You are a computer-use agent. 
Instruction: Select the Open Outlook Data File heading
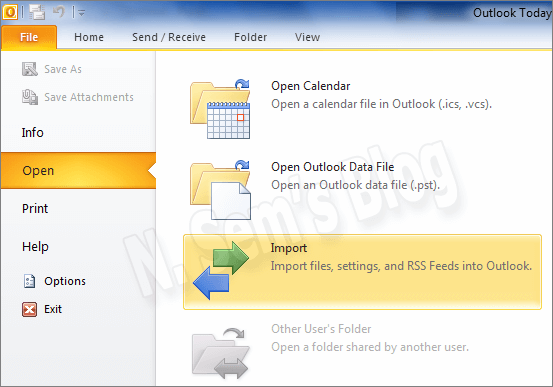(333, 167)
